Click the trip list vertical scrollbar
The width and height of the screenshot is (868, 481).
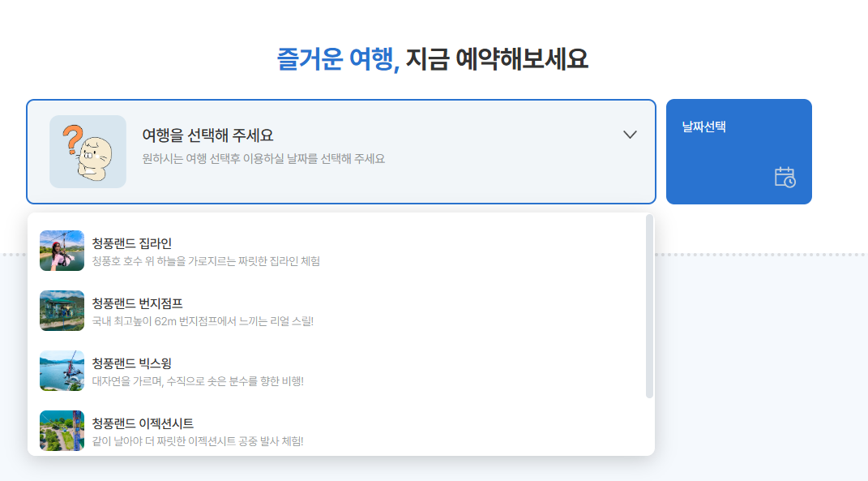pos(649,307)
